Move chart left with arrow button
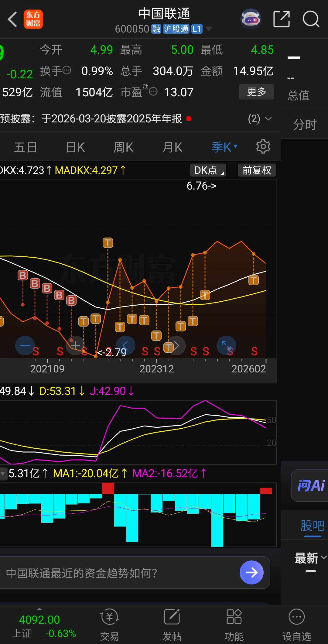Image resolution: width=328 pixels, height=644 pixels. tap(125, 345)
